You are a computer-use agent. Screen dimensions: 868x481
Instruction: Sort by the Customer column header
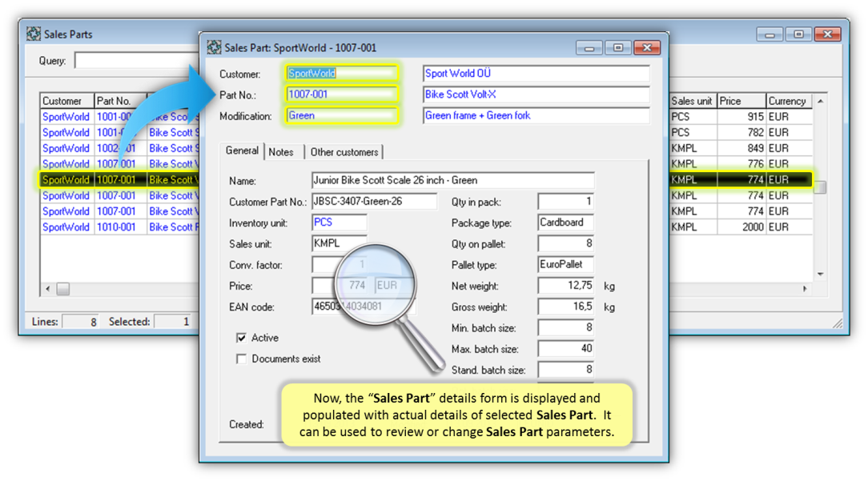pos(67,101)
